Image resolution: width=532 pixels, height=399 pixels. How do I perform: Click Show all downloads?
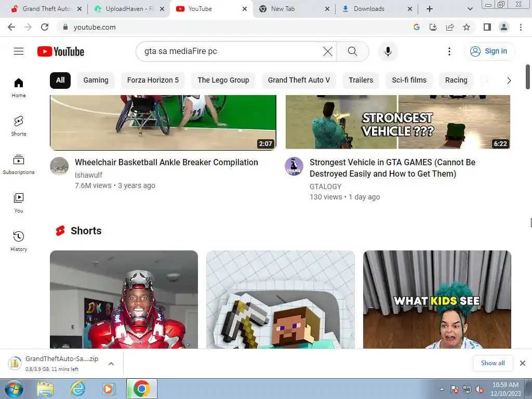tap(493, 363)
